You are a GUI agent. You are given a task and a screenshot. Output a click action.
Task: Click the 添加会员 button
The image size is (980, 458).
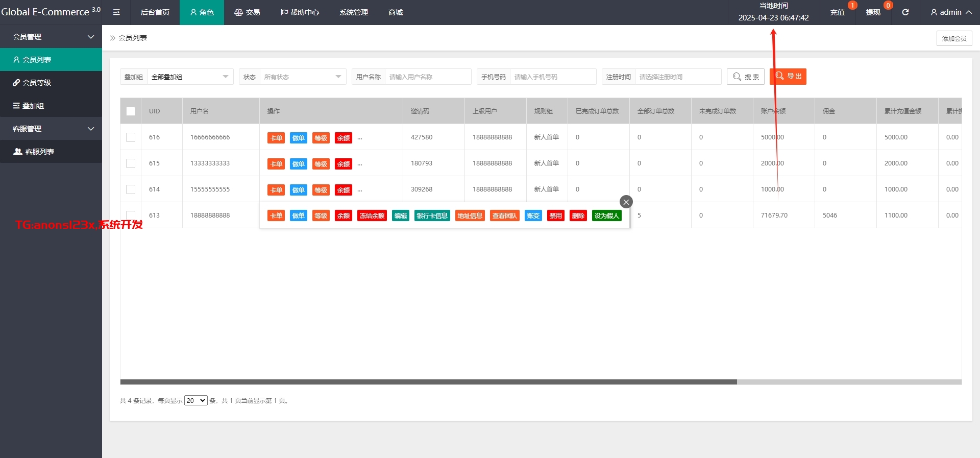953,38
